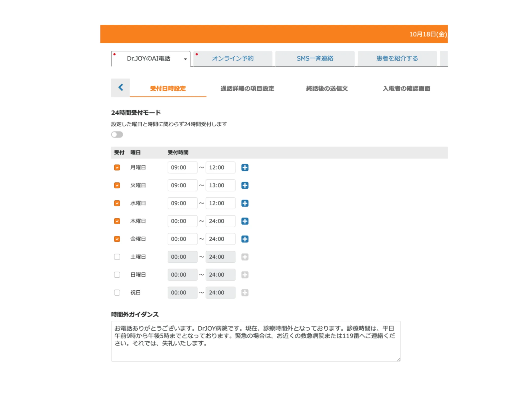Add a time slot for Thursday (木曜日)

click(x=245, y=221)
